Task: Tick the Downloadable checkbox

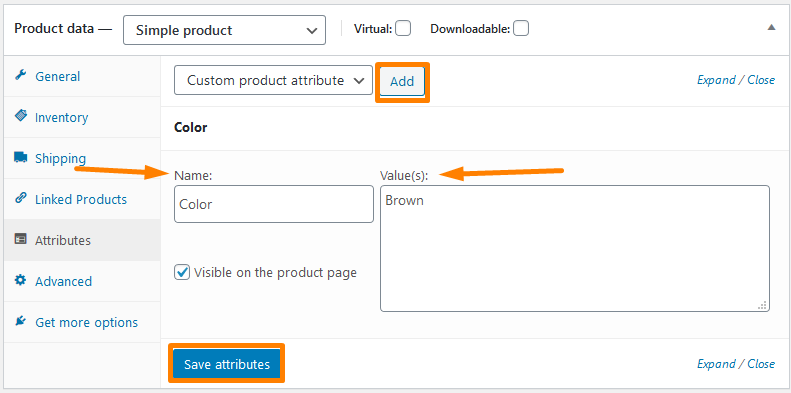Action: pyautogui.click(x=521, y=29)
